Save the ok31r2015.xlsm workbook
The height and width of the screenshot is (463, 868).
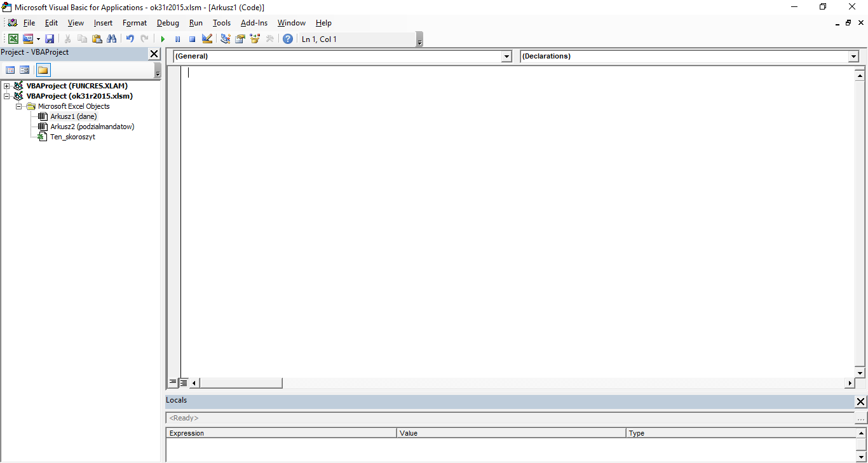click(50, 39)
